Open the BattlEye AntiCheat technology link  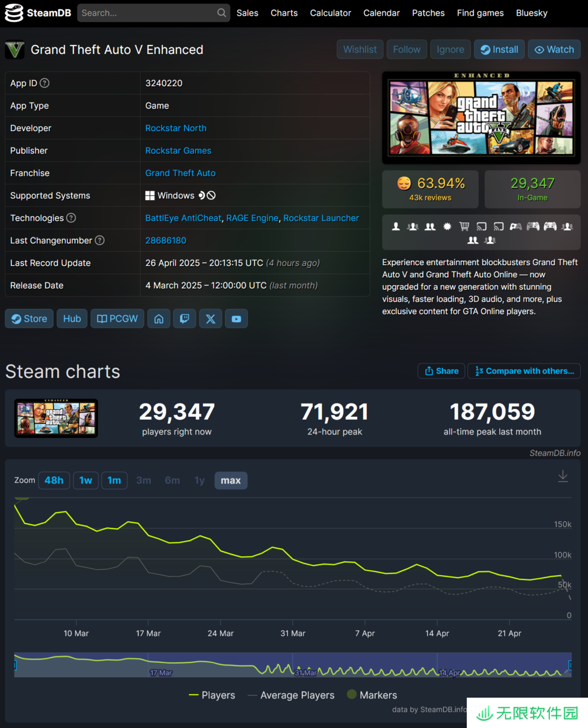[x=183, y=218]
